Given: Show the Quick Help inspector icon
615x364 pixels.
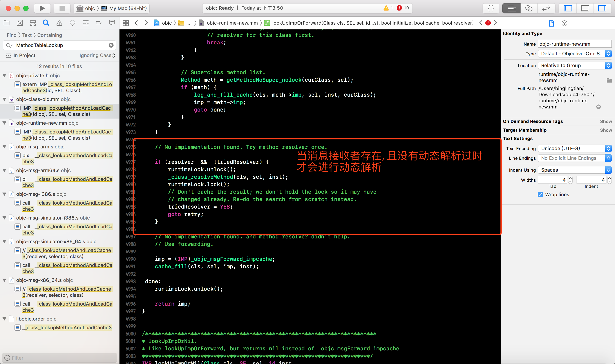Looking at the screenshot, I should point(564,23).
